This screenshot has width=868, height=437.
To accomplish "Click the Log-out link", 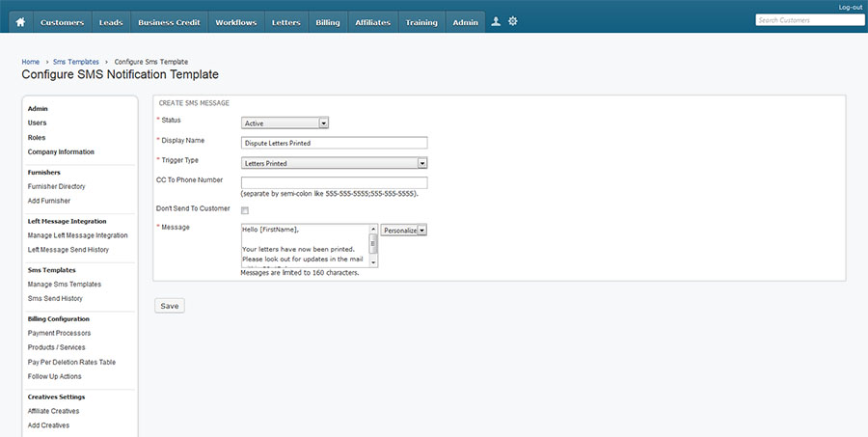I will point(850,7).
